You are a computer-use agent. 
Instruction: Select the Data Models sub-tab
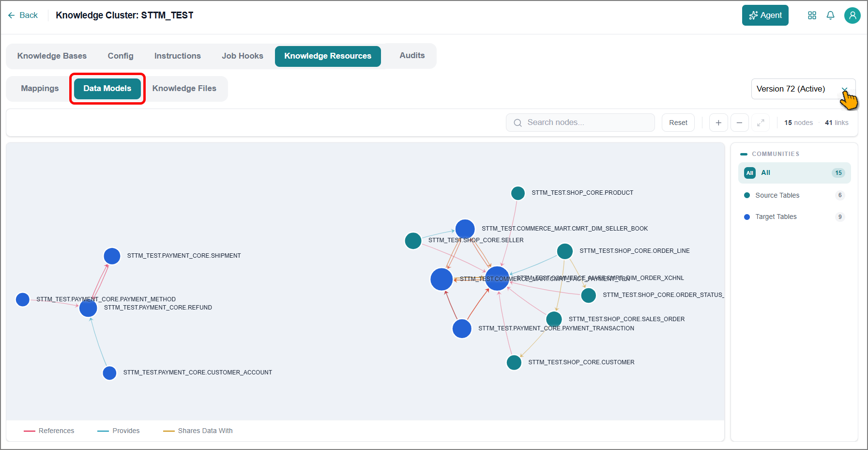click(107, 89)
